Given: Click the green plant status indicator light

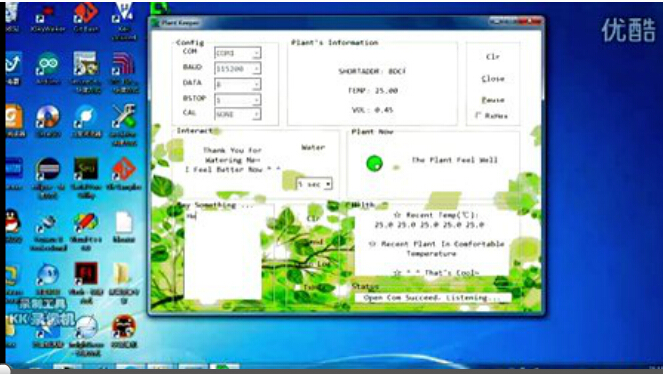Looking at the screenshot, I should [374, 164].
